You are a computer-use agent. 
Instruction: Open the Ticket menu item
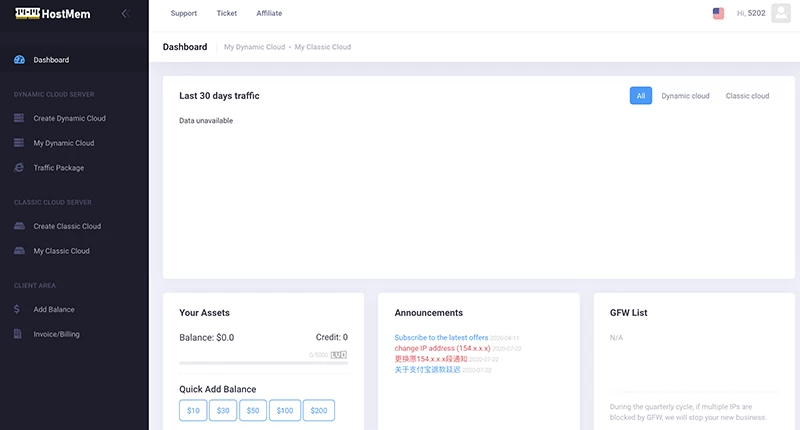[227, 13]
